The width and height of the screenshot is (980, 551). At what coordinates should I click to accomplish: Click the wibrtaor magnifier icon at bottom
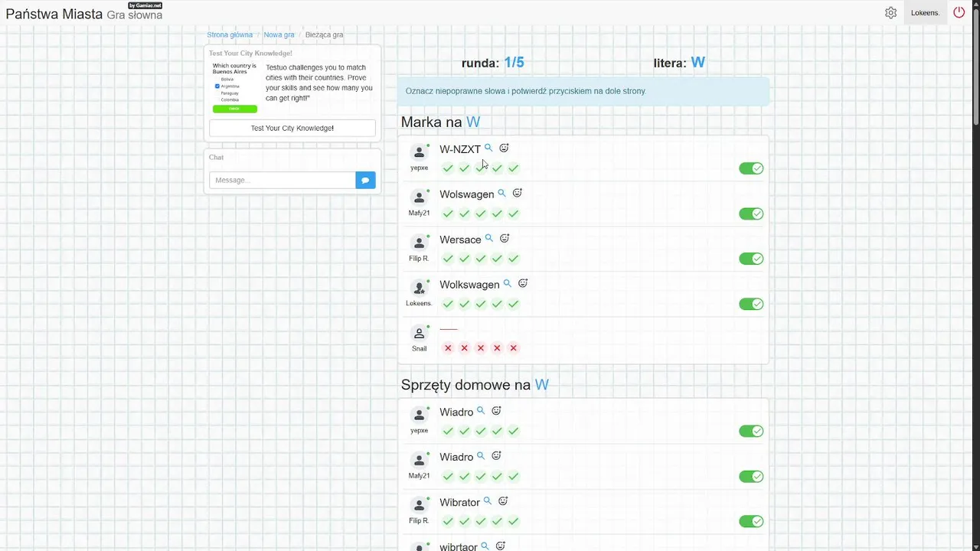(485, 546)
